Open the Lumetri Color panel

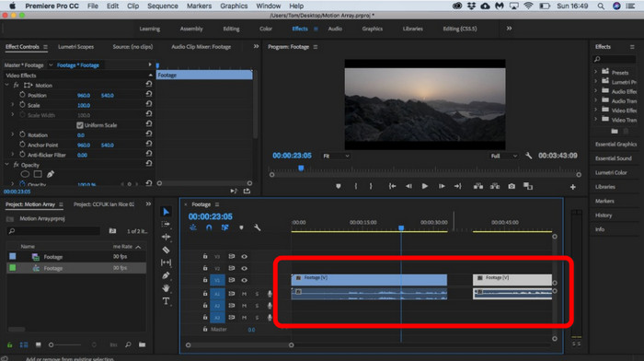click(x=611, y=173)
